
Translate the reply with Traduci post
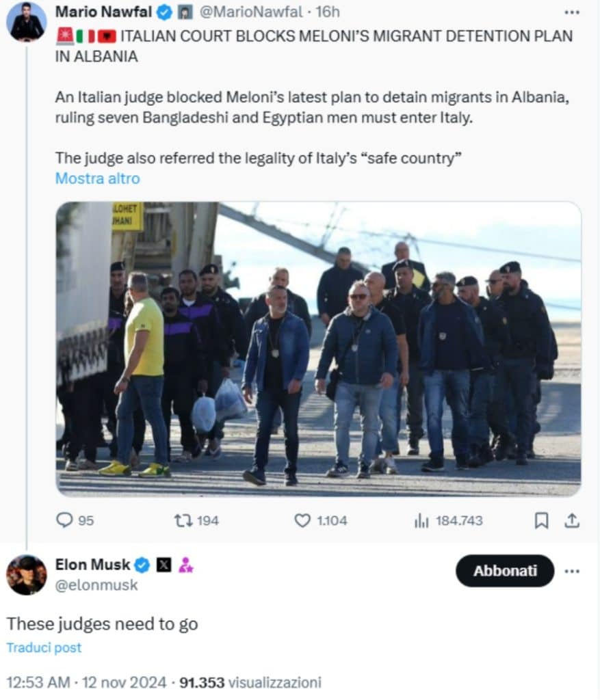pos(44,648)
